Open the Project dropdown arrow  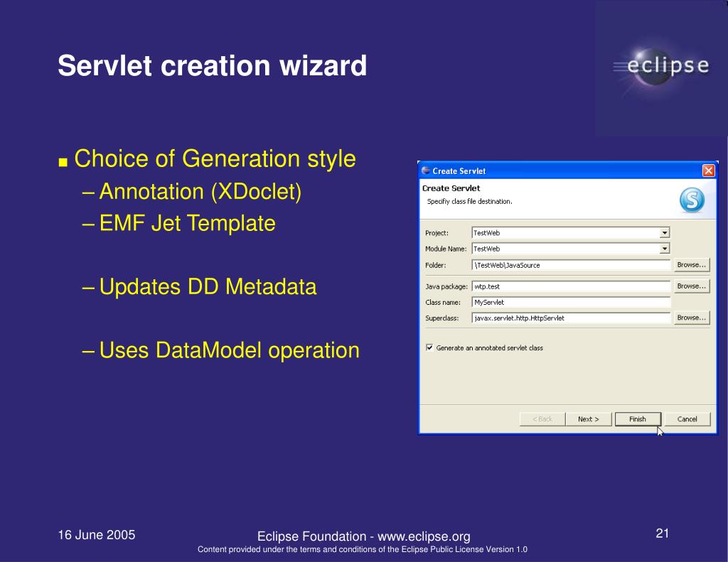(x=665, y=233)
